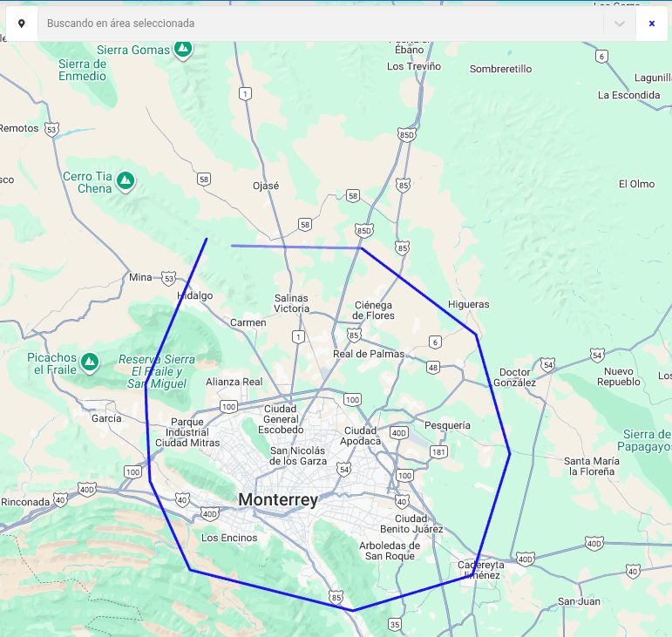Viewport: 672px width, 637px height.
Task: Click the Salinas Victoria town label
Action: [291, 303]
